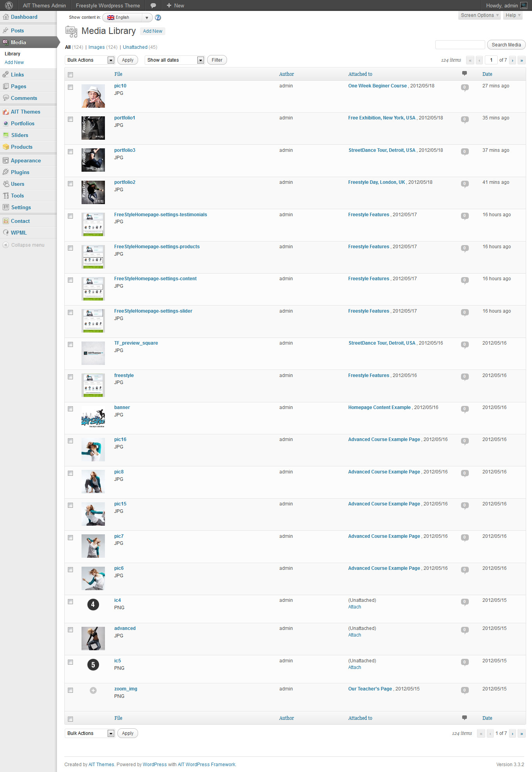
Task: Check the pic16 row checkbox
Action: point(71,441)
